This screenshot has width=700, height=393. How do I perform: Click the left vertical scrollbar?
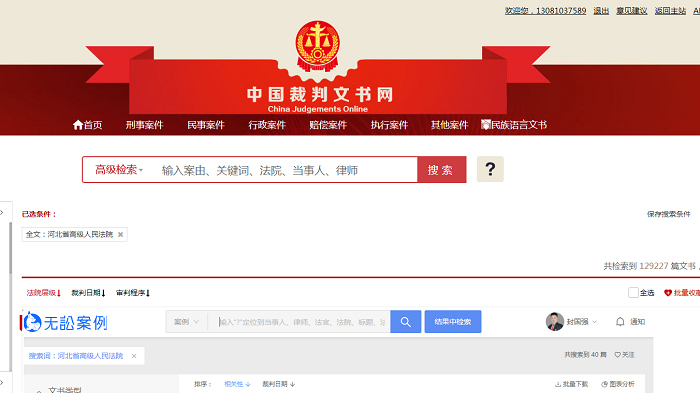pos(10,248)
